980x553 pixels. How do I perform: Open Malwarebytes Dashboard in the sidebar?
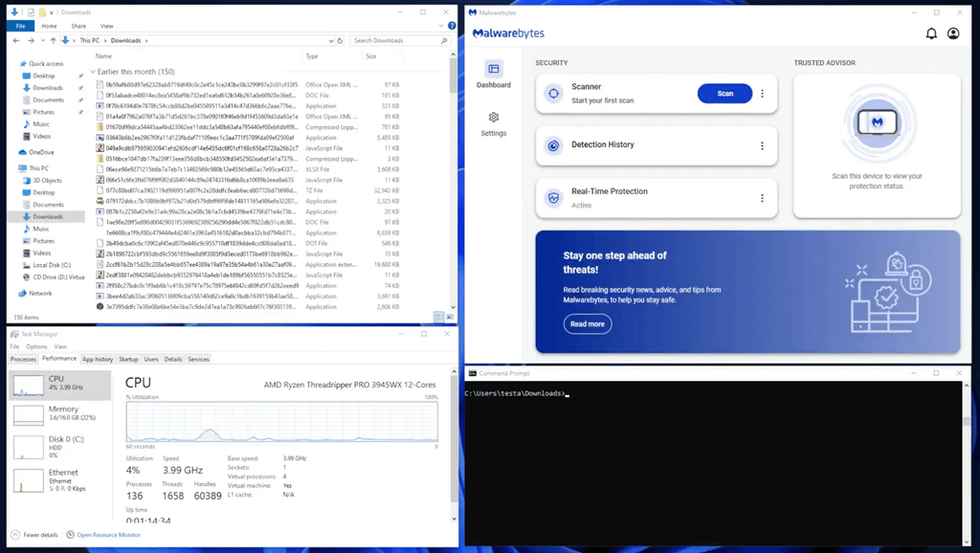coord(493,75)
